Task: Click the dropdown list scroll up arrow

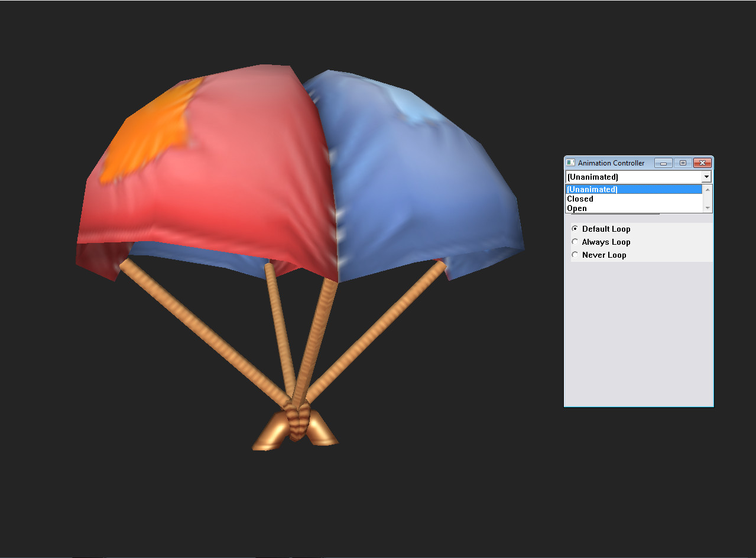Action: (x=708, y=189)
